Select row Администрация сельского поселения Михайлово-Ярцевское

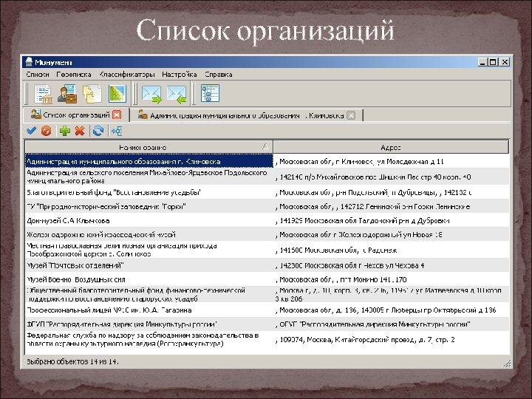(149, 177)
